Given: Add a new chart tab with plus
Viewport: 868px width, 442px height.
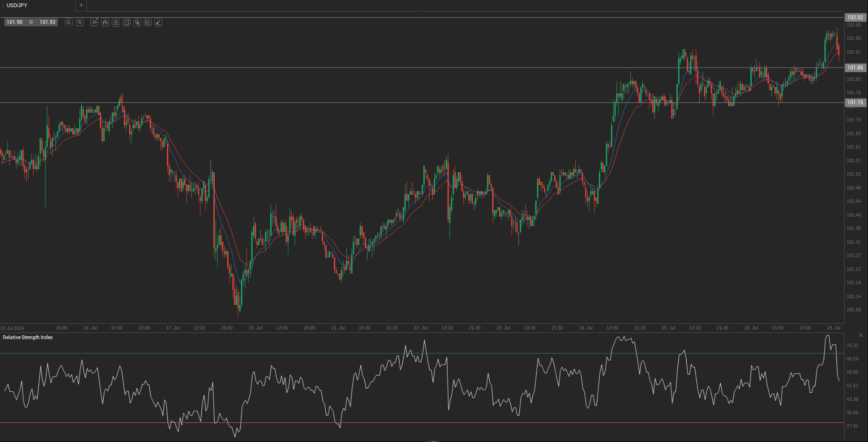Looking at the screenshot, I should pyautogui.click(x=81, y=5).
